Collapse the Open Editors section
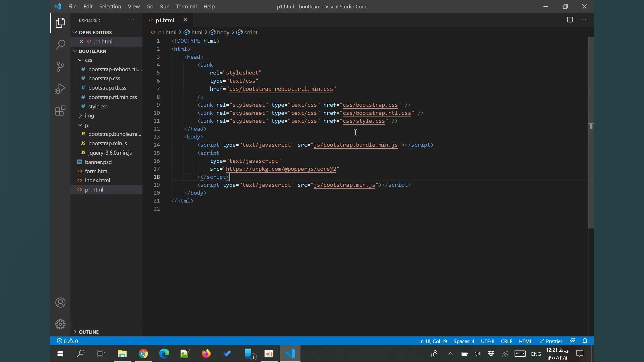This screenshot has height=362, width=644. pyautogui.click(x=74, y=32)
